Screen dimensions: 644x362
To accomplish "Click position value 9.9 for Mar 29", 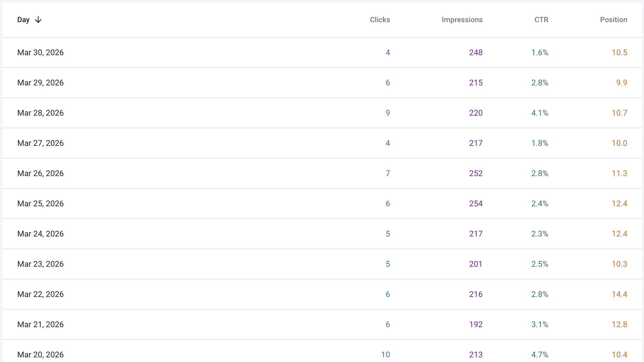I will tap(621, 83).
